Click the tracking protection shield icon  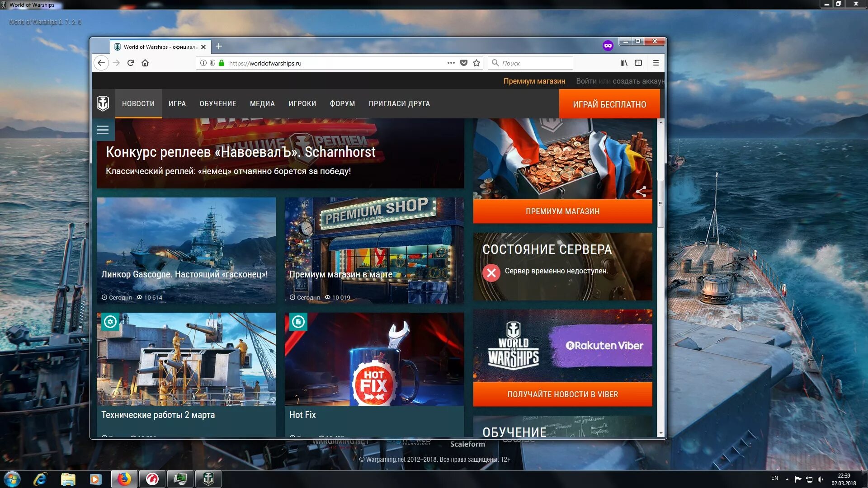pos(212,63)
